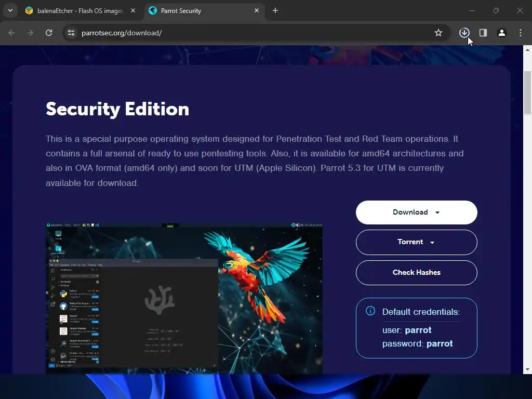Go forward to next page
This screenshot has height=399, width=532.
(x=30, y=33)
